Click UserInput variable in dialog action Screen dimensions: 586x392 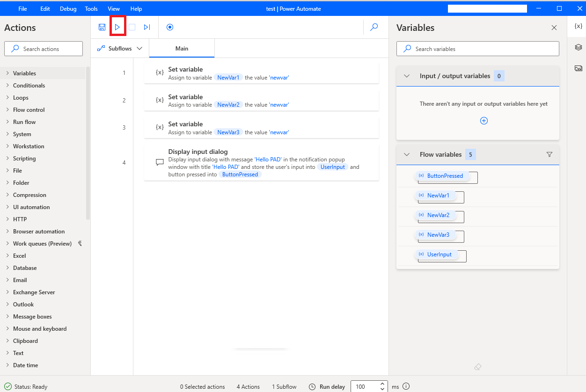[x=332, y=167]
